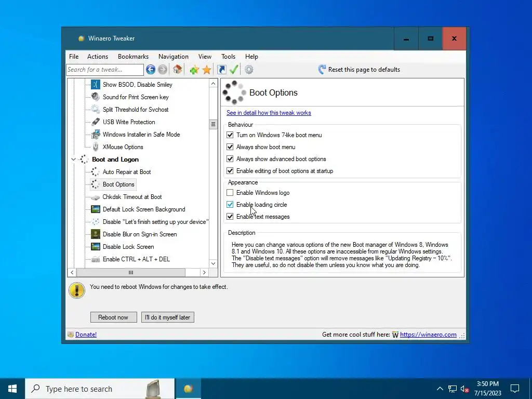532x399 pixels.
Task: Collapse the Boot and Logon tree group
Action: pyautogui.click(x=73, y=159)
